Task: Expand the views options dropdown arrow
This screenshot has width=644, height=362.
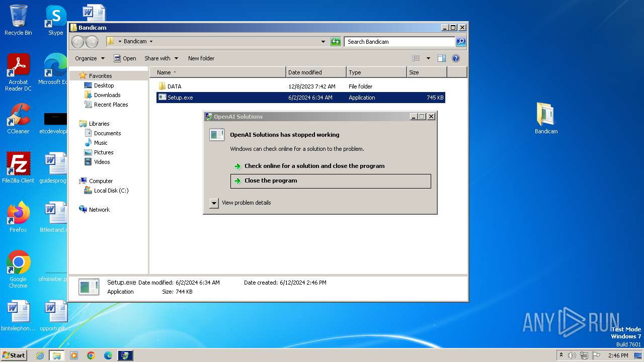Action: [428, 58]
